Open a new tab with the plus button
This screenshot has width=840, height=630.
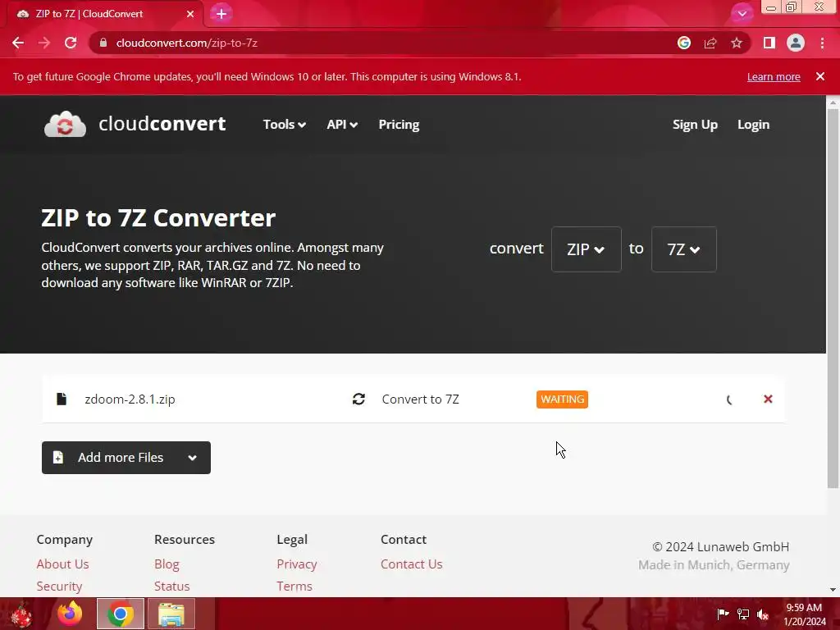click(221, 14)
